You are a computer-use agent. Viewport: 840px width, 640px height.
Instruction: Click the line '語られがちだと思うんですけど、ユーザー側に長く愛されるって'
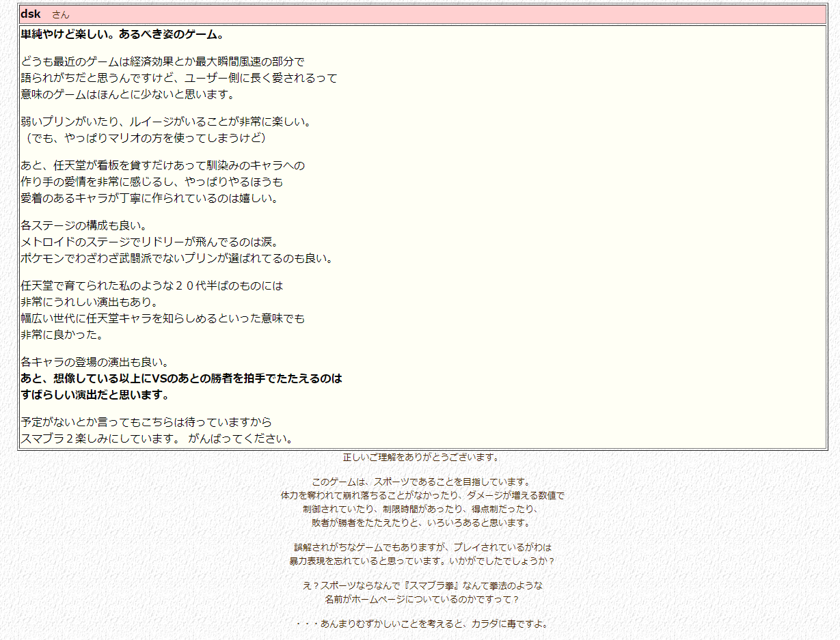179,78
